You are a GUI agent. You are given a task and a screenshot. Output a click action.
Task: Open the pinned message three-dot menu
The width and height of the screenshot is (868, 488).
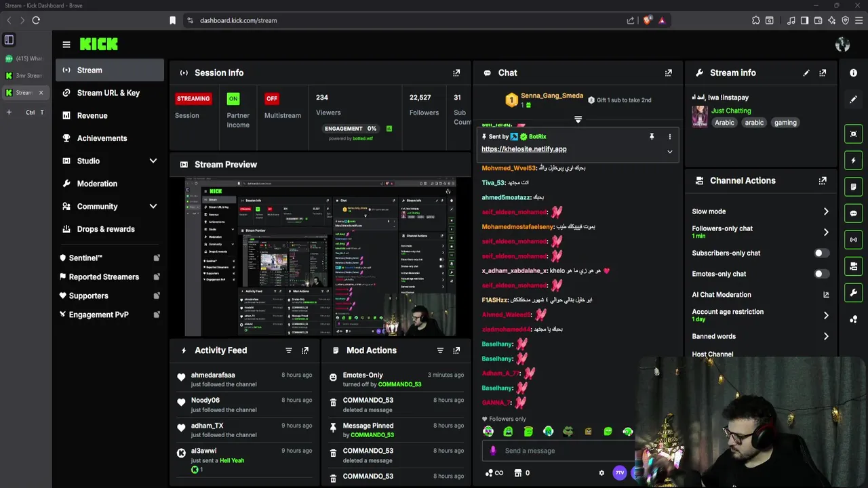tap(670, 137)
